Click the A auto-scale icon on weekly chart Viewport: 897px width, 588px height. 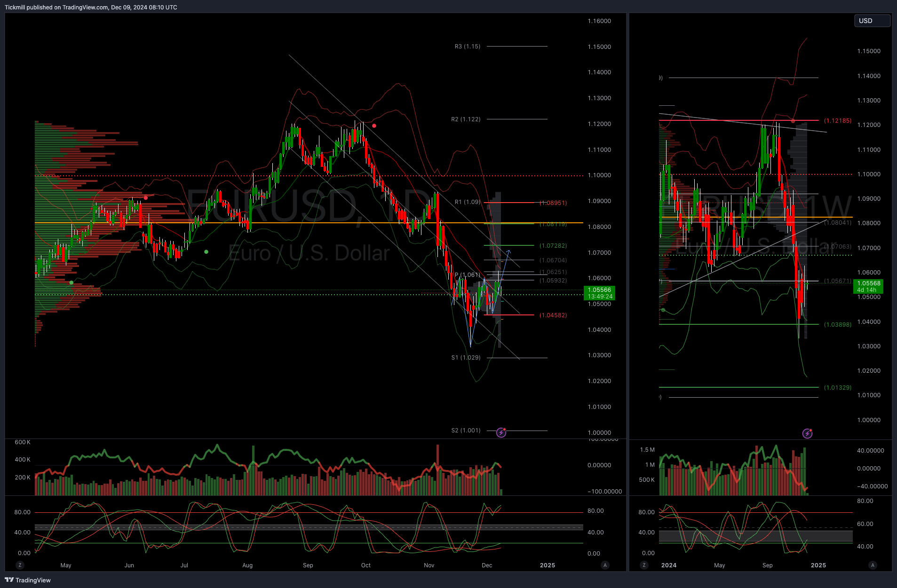[873, 565]
